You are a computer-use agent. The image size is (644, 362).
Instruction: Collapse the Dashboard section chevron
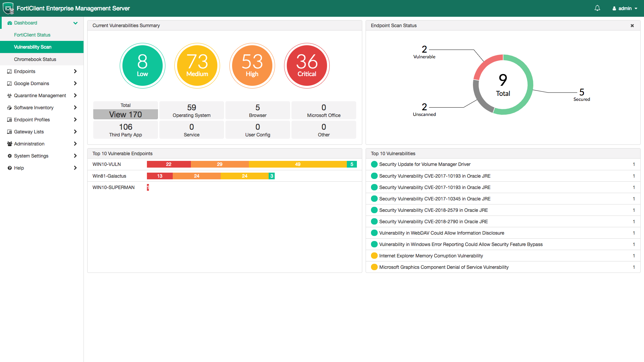[75, 23]
